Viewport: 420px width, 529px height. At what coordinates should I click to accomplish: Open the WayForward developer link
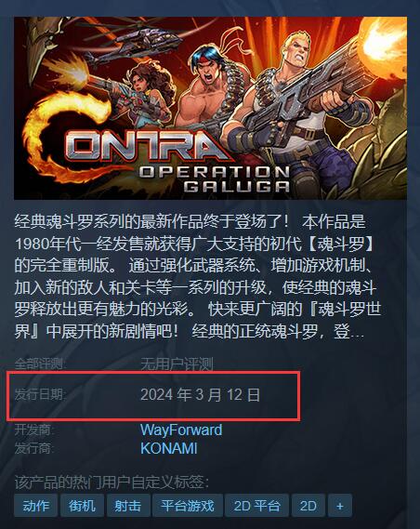pyautogui.click(x=181, y=430)
